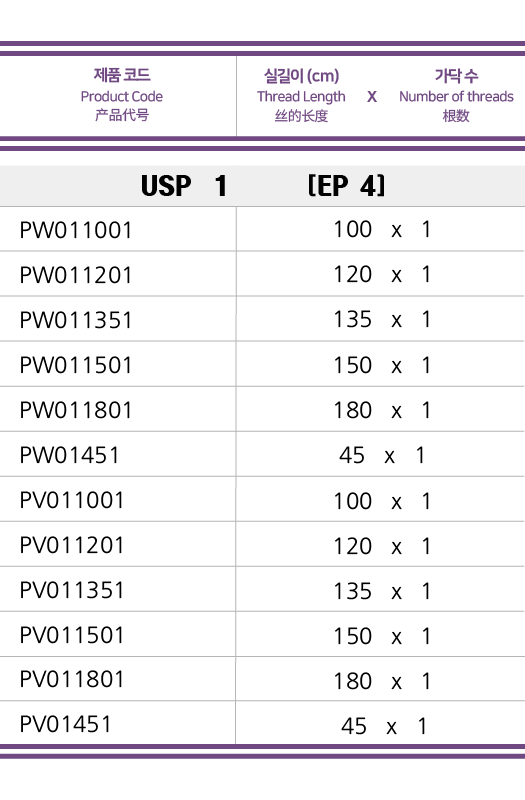This screenshot has width=525, height=800.
Task: Select product code PW011001
Action: click(x=76, y=230)
